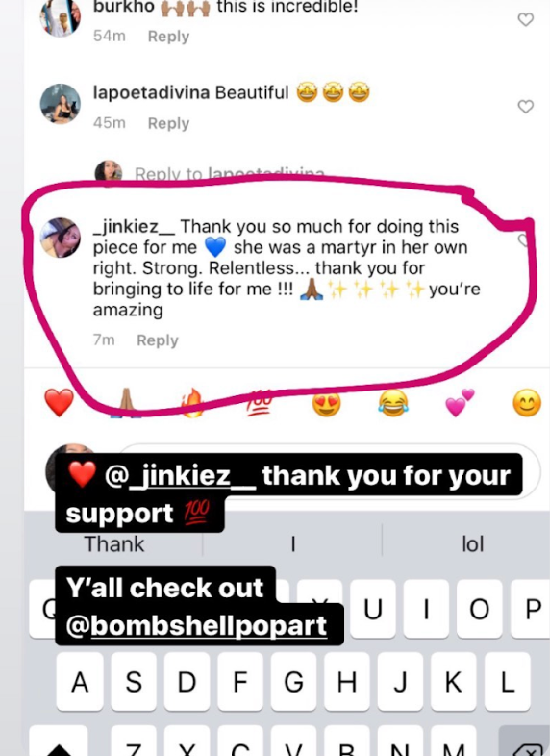The width and height of the screenshot is (550, 756).
Task: Tap the backspace key on keyboard
Action: [525, 744]
